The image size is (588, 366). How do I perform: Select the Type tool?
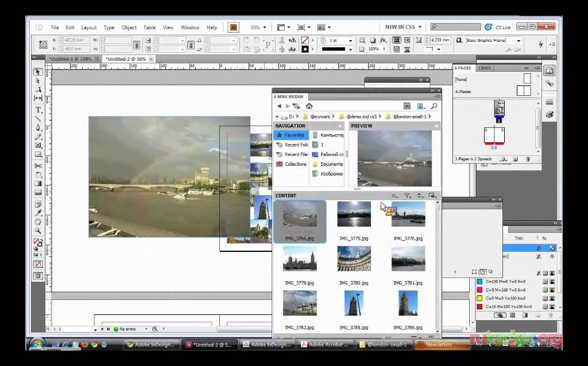point(38,110)
